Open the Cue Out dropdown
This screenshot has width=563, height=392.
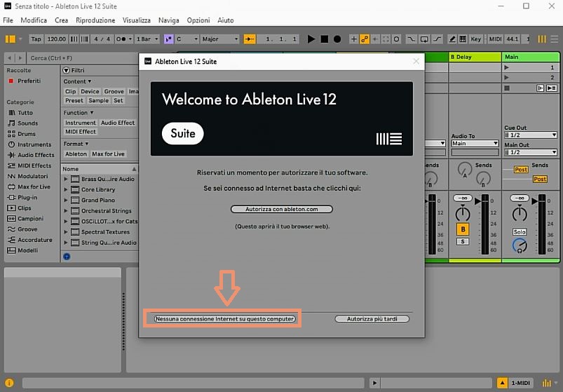(530, 135)
